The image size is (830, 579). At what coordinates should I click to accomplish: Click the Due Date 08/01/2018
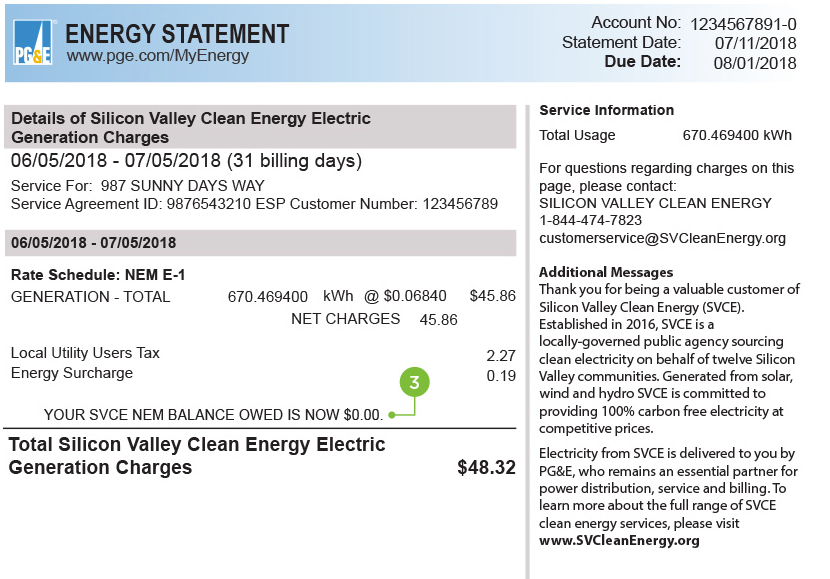tap(755, 63)
